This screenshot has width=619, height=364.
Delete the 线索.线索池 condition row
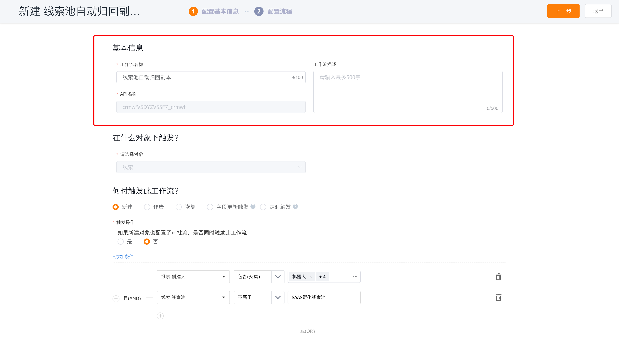pyautogui.click(x=498, y=298)
